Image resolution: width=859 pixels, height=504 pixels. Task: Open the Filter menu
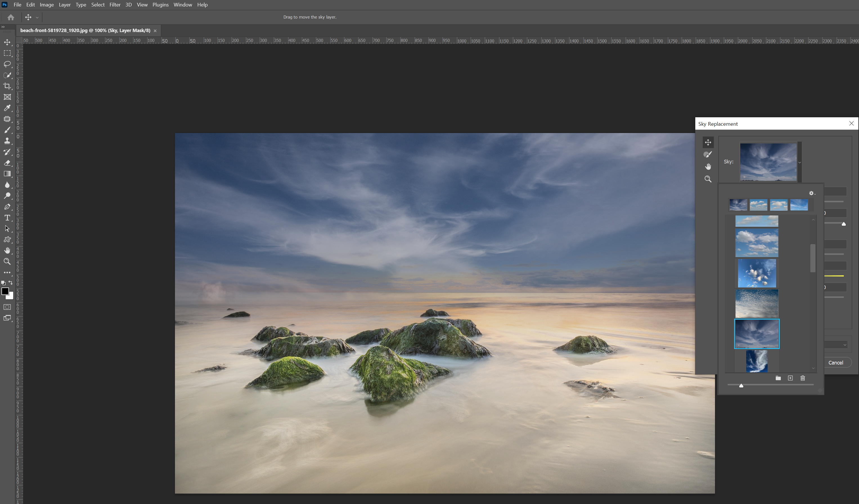(115, 5)
